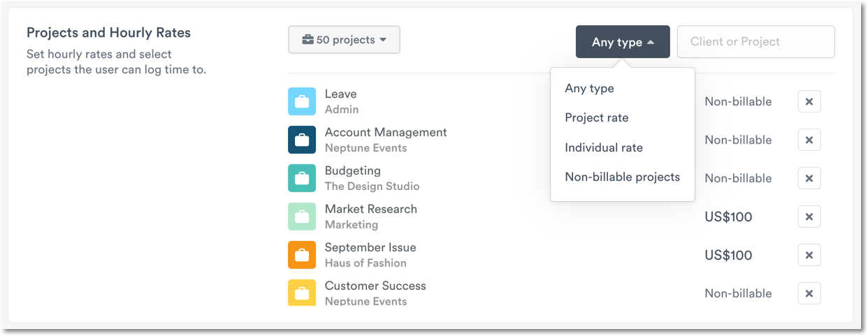Collapse the Any type filter dropdown
Viewport: 868px width, 336px height.
[x=623, y=42]
